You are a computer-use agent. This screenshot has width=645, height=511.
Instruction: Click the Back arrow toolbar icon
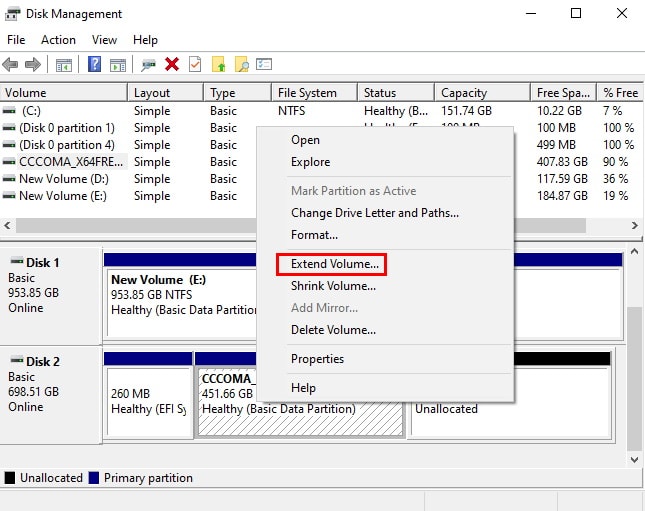point(10,65)
